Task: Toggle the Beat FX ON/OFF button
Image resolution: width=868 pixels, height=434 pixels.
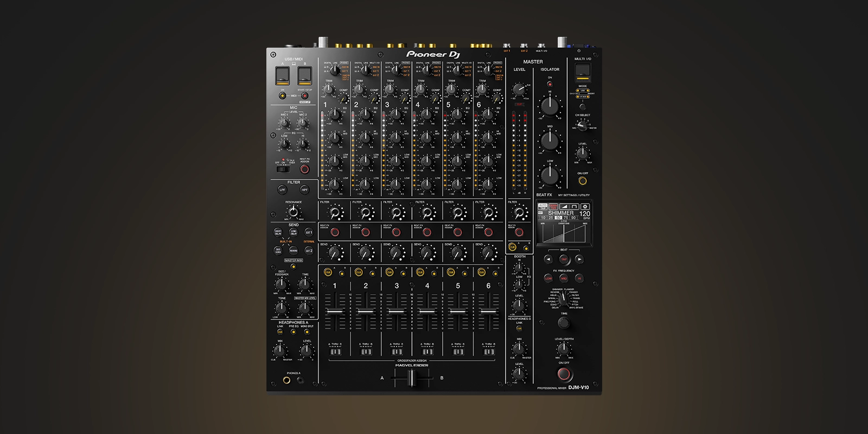Action: tap(564, 374)
